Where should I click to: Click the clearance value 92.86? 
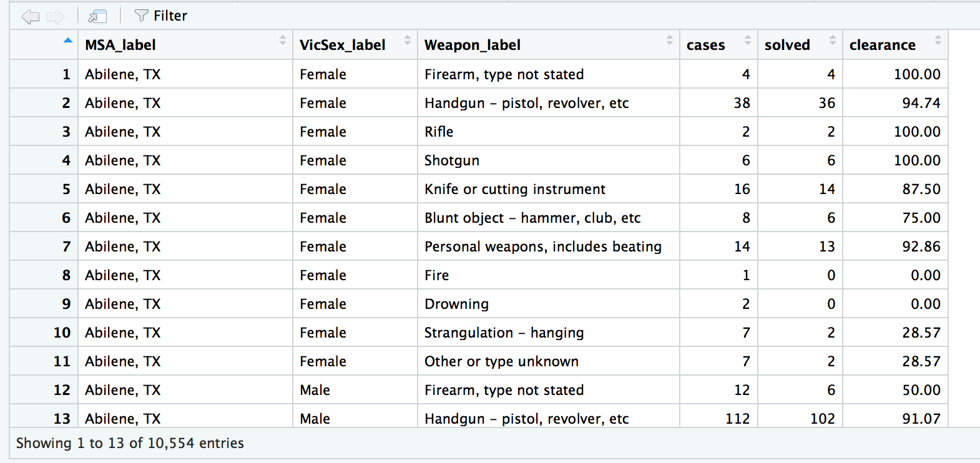(921, 246)
